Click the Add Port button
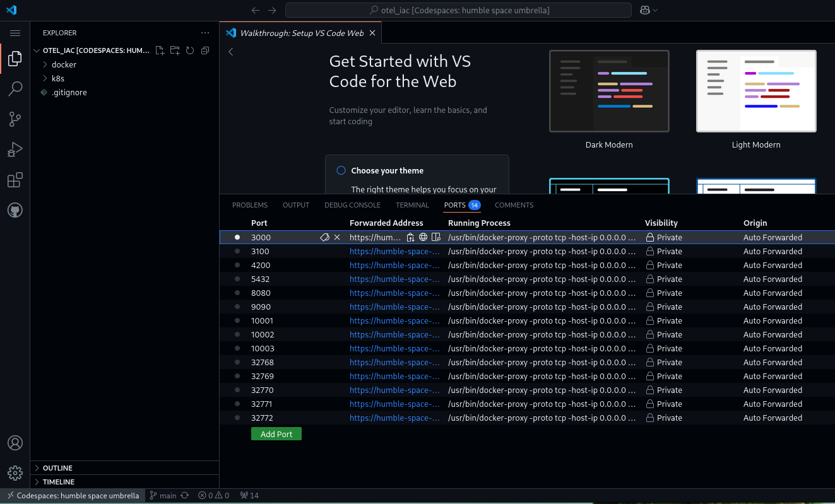 (x=276, y=434)
